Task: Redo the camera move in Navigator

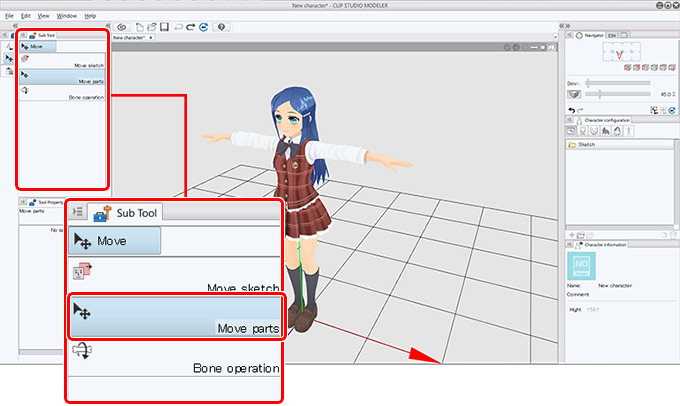Action: coord(580,110)
